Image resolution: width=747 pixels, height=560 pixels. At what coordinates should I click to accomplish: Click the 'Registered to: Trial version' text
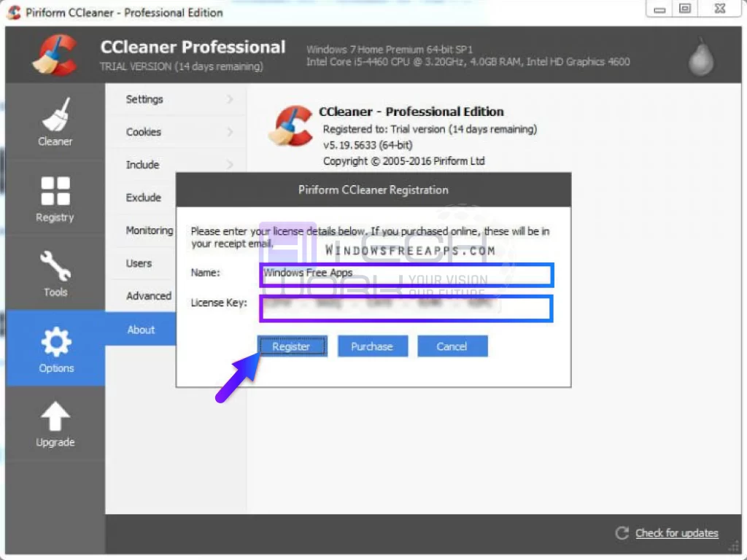pos(430,129)
